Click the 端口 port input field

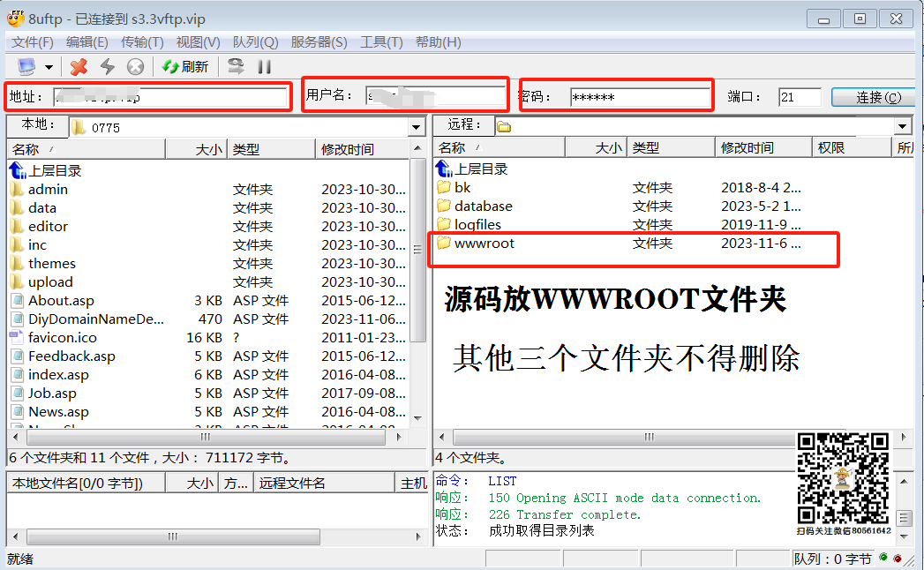click(x=800, y=97)
